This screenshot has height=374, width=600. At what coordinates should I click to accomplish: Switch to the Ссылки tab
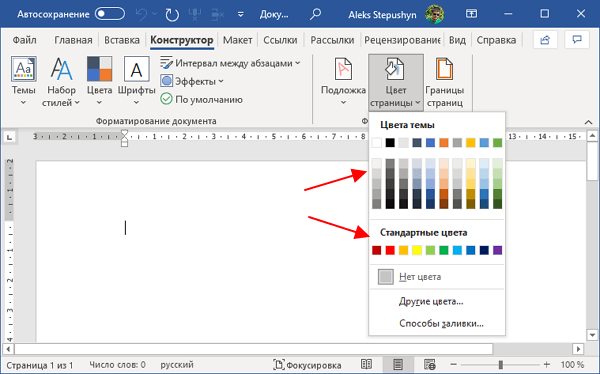point(280,40)
